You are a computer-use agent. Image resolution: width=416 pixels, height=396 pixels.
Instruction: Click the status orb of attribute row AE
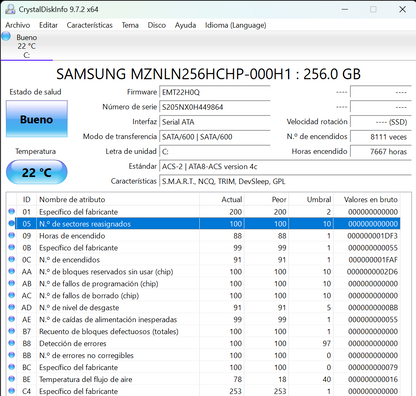coord(12,319)
